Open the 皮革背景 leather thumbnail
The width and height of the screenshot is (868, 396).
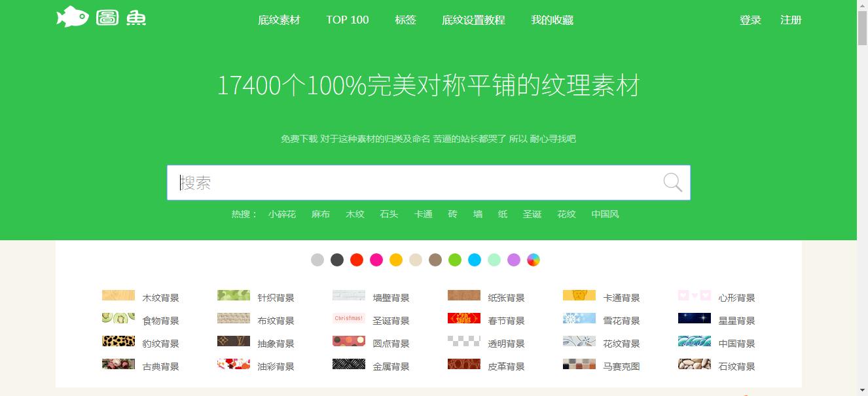pos(463,364)
